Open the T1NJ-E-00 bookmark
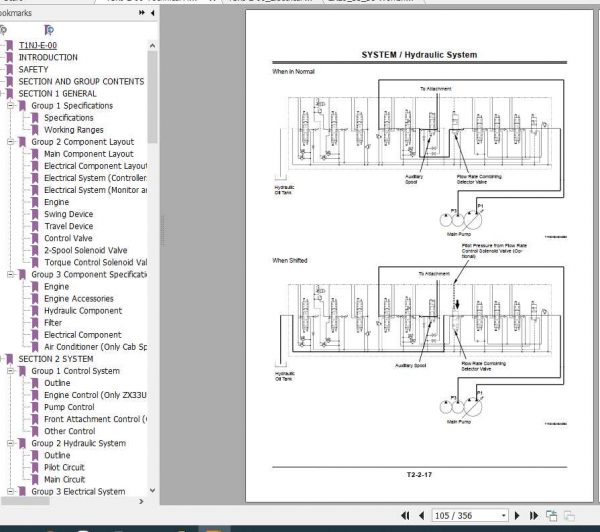 (x=38, y=45)
